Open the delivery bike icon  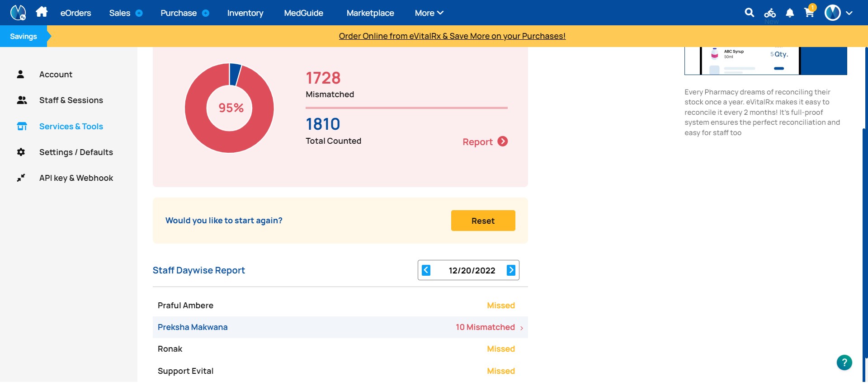coord(770,13)
